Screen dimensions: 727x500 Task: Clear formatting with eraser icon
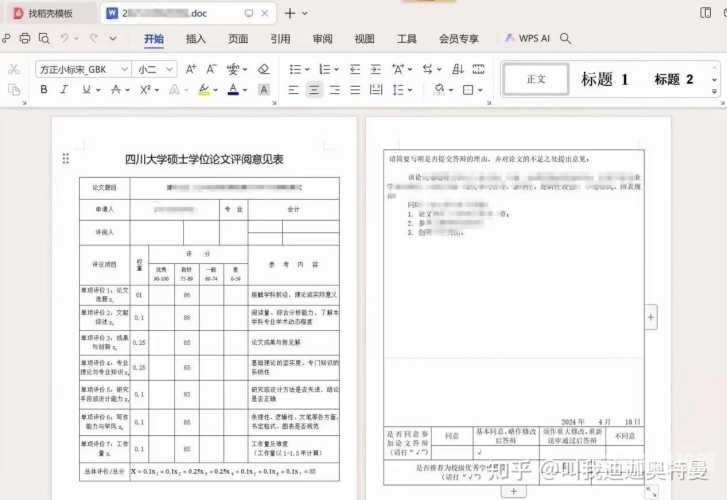tap(263, 69)
